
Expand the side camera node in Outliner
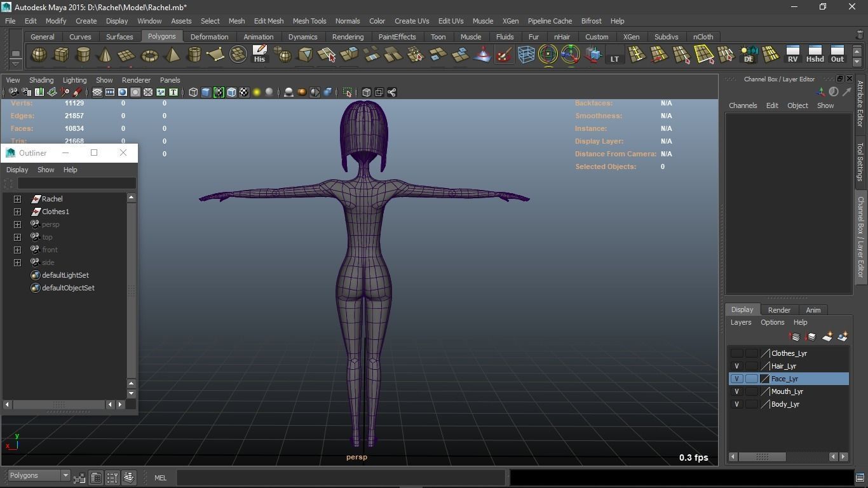tap(18, 262)
